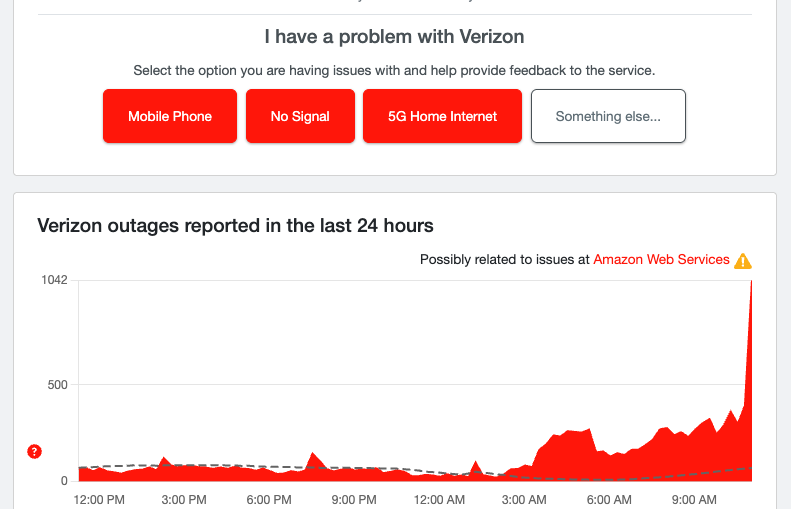Click the orange warning triangle icon
Viewport: 791px width, 509px height.
pos(743,261)
